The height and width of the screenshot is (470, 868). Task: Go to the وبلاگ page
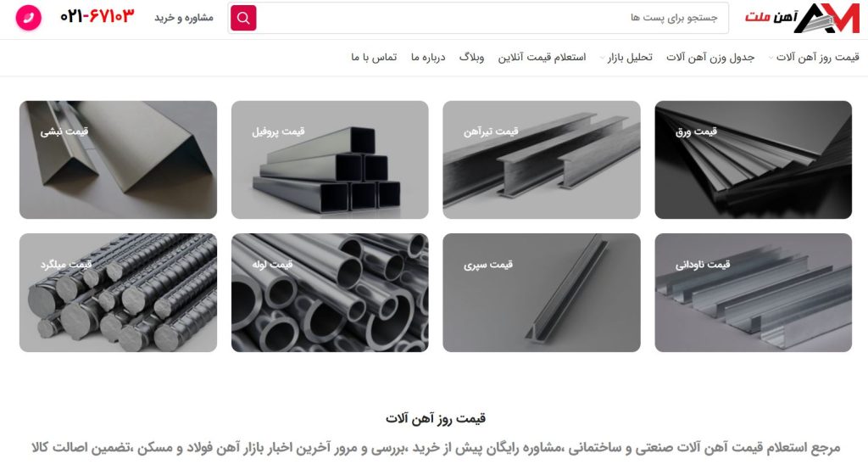coord(471,57)
